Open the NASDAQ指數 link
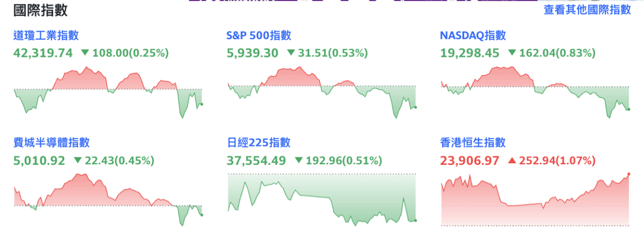The image size is (644, 239). point(473,35)
